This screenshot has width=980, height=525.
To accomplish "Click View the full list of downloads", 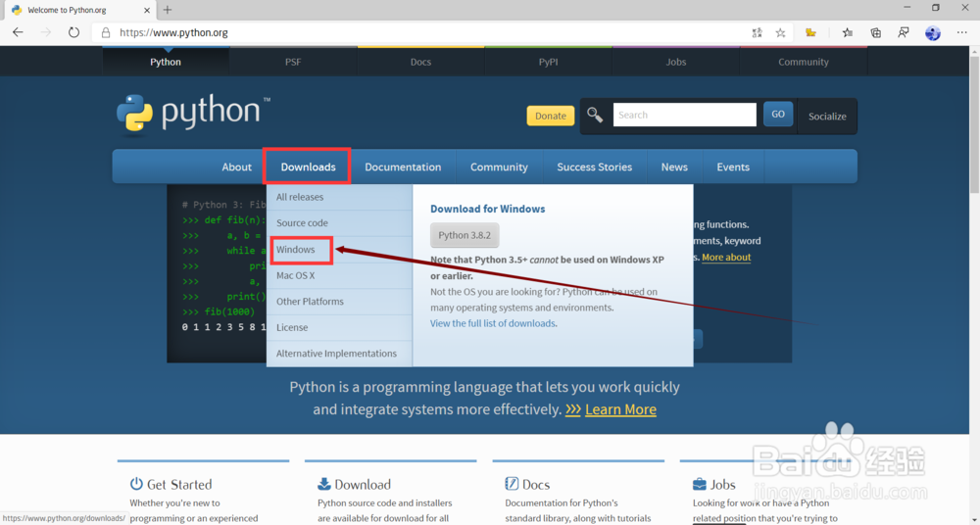I will (x=493, y=323).
